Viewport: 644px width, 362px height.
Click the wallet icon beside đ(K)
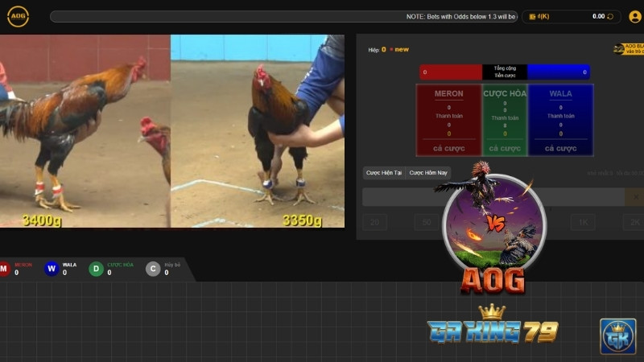click(x=532, y=16)
